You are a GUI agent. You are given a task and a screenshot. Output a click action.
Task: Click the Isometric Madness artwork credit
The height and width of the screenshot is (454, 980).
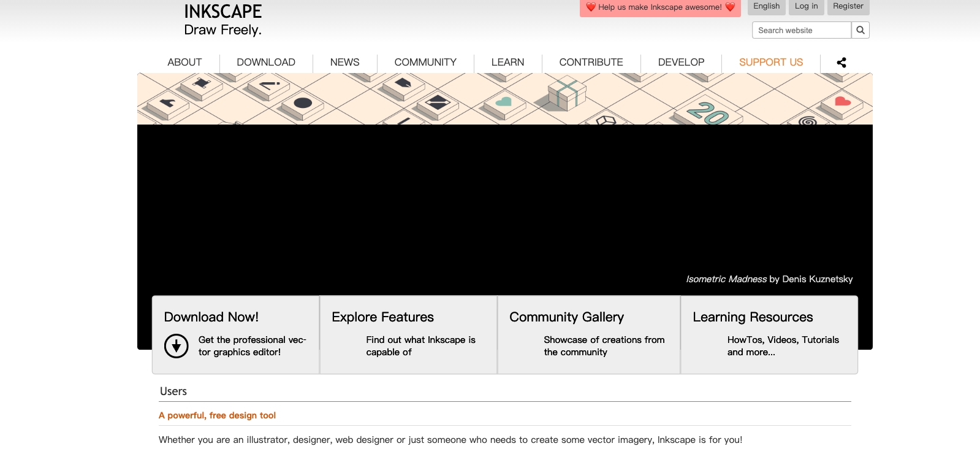[x=769, y=279]
